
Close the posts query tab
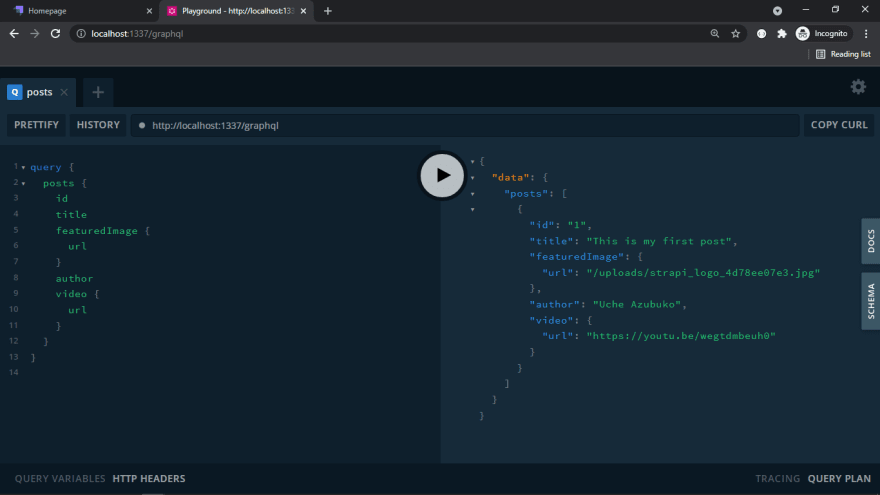[x=64, y=92]
